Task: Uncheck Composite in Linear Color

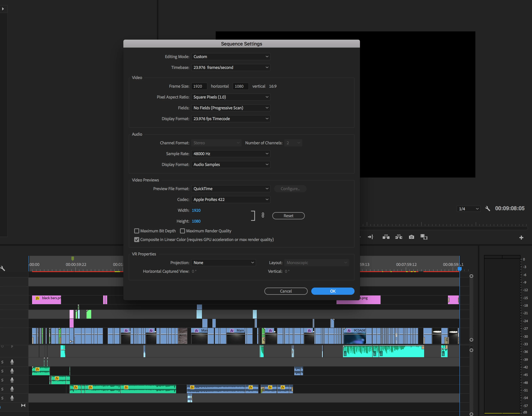Action: click(x=137, y=240)
